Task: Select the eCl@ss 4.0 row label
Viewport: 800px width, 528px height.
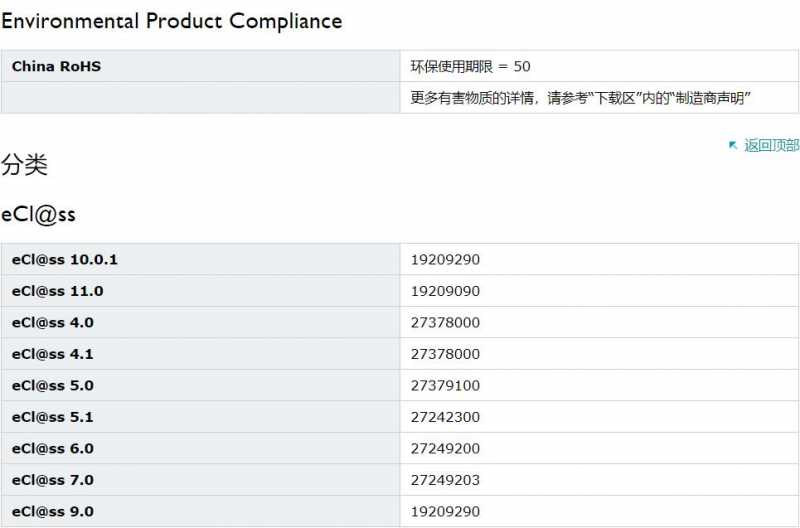Action: tap(53, 323)
